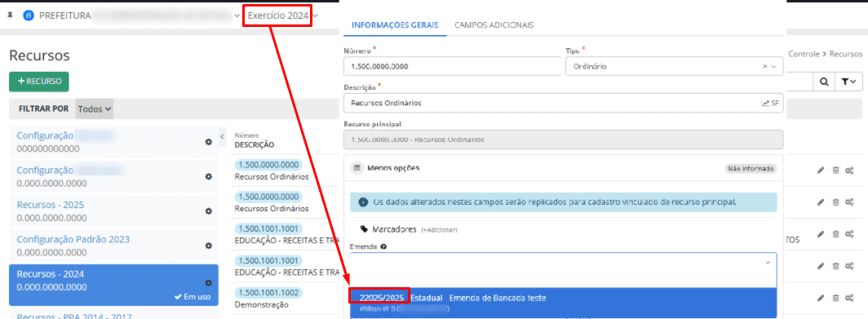This screenshot has width=868, height=319.
Task: Click the blue B logo icon
Action: pyautogui.click(x=28, y=16)
